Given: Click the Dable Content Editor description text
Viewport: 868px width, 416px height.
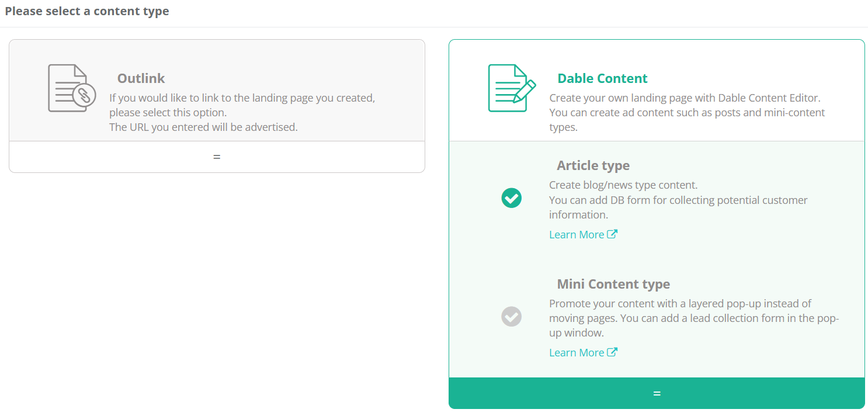Looking at the screenshot, I should point(688,112).
